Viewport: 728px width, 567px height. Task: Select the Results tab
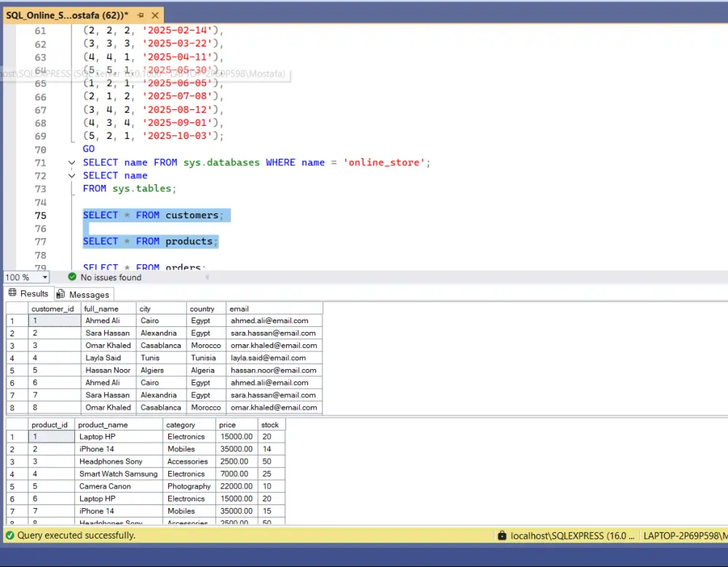pos(33,293)
